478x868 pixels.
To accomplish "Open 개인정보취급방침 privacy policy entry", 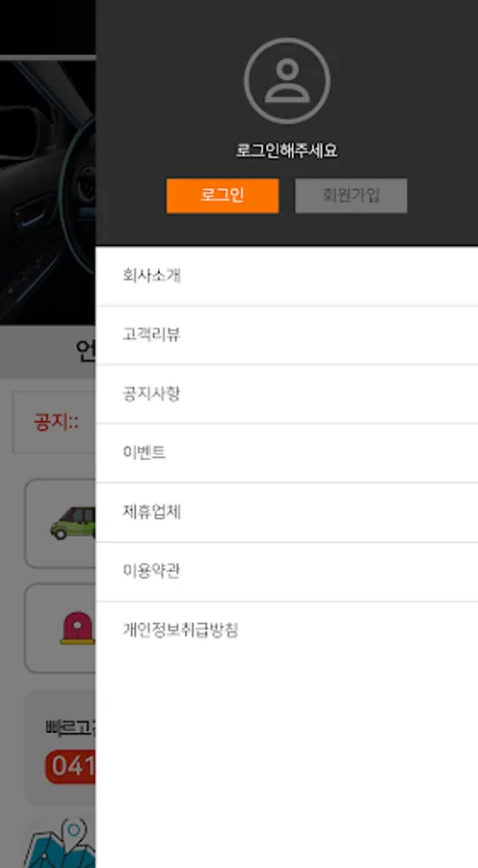I will 286,631.
